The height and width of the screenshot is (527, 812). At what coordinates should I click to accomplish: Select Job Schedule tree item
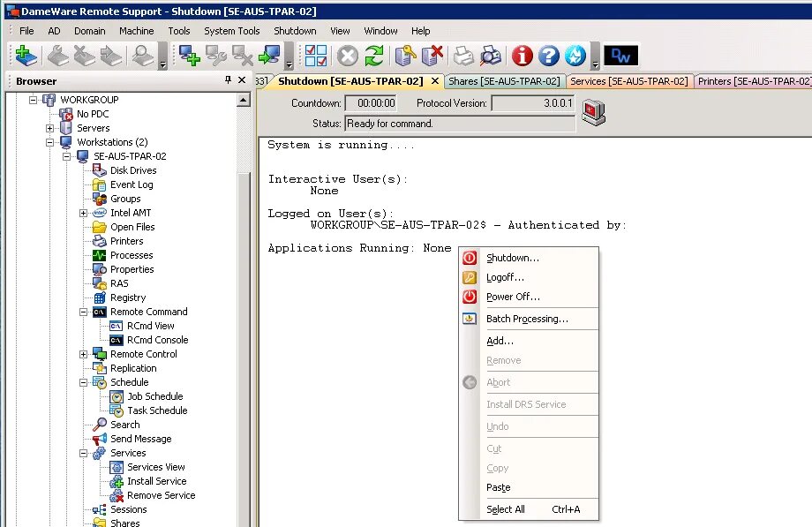pyautogui.click(x=154, y=396)
